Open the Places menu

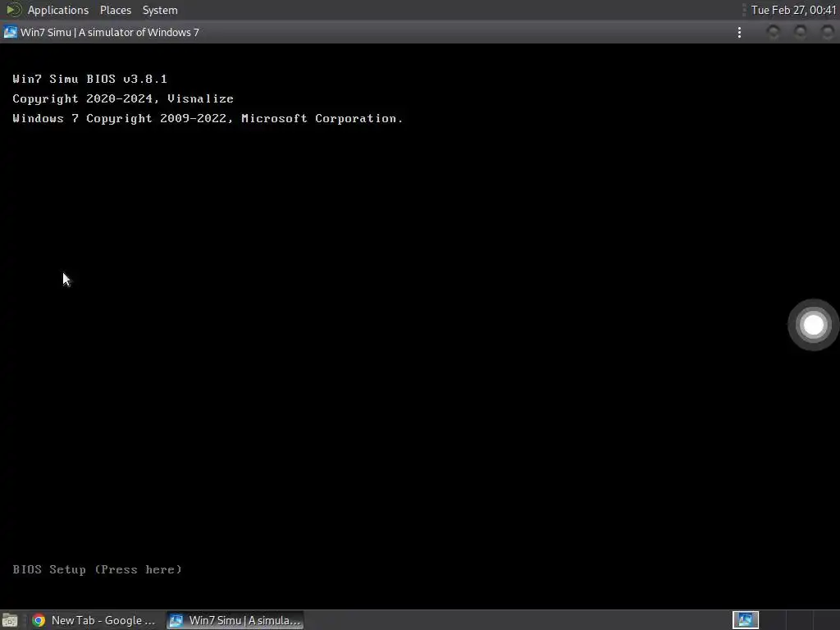[115, 10]
